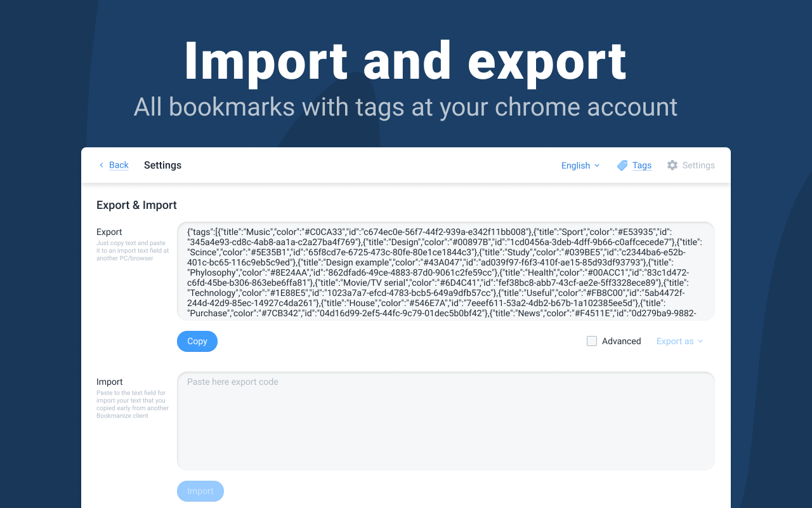Click inside the Export JSON text area
The height and width of the screenshot is (508, 812).
point(446,271)
